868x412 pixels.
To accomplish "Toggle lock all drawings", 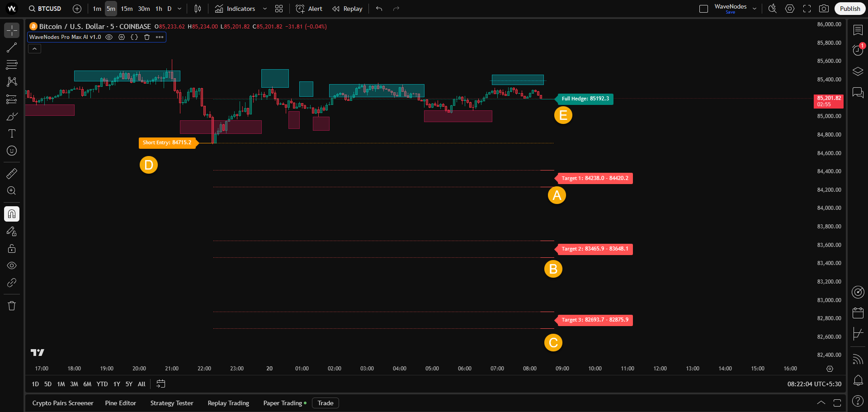I will coord(12,248).
